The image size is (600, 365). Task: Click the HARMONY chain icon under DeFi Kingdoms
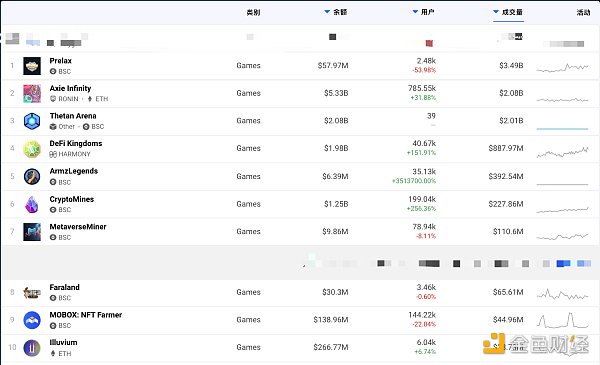[53, 154]
